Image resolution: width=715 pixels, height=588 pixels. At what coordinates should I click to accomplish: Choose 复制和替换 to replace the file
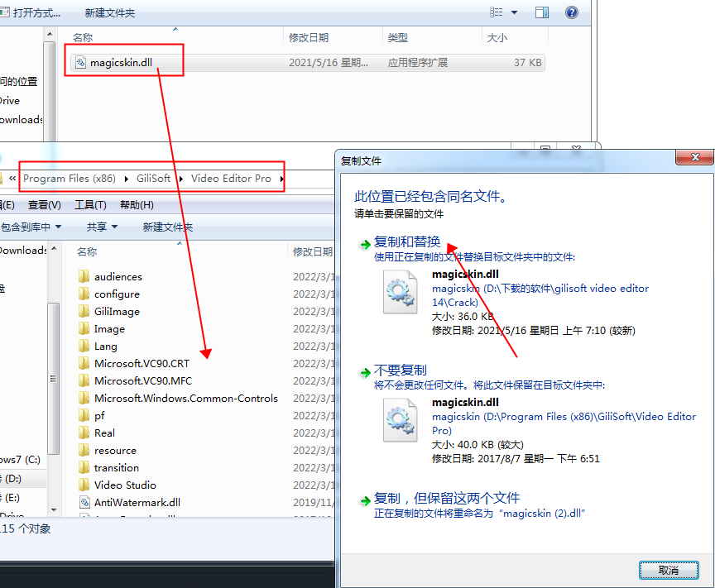point(407,241)
